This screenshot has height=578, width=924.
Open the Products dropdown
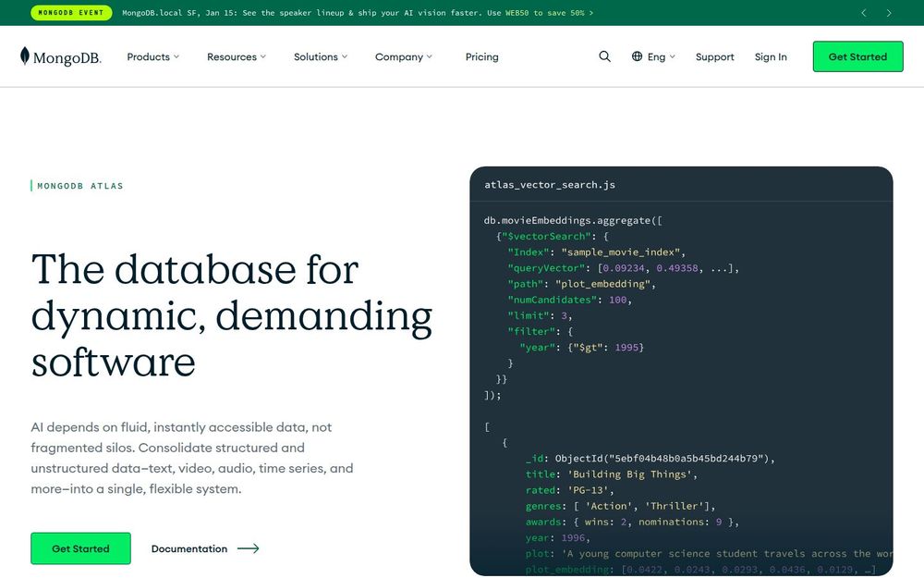click(152, 56)
